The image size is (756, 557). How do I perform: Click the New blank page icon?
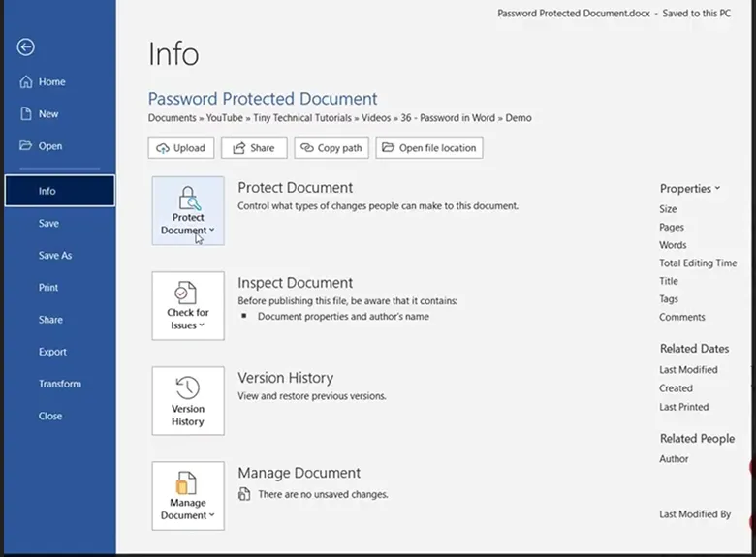(x=26, y=114)
